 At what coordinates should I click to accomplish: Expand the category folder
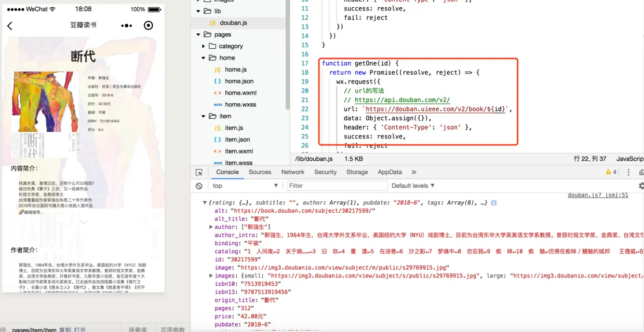click(204, 46)
